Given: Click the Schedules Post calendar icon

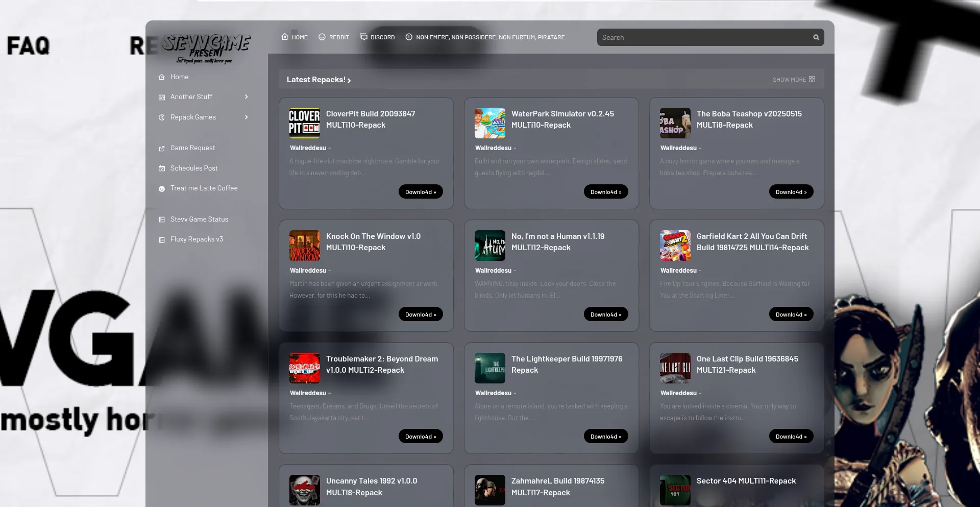Looking at the screenshot, I should click(162, 168).
